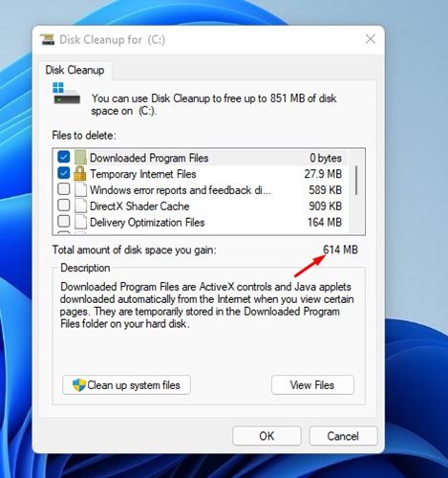Click the Delivery Optimization Files page icon
448x478 pixels.
point(80,222)
